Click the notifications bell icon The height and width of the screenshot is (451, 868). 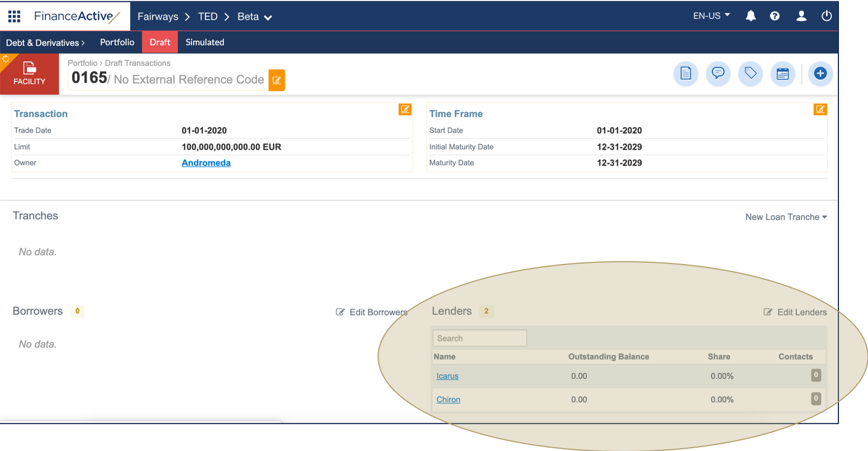coord(751,16)
